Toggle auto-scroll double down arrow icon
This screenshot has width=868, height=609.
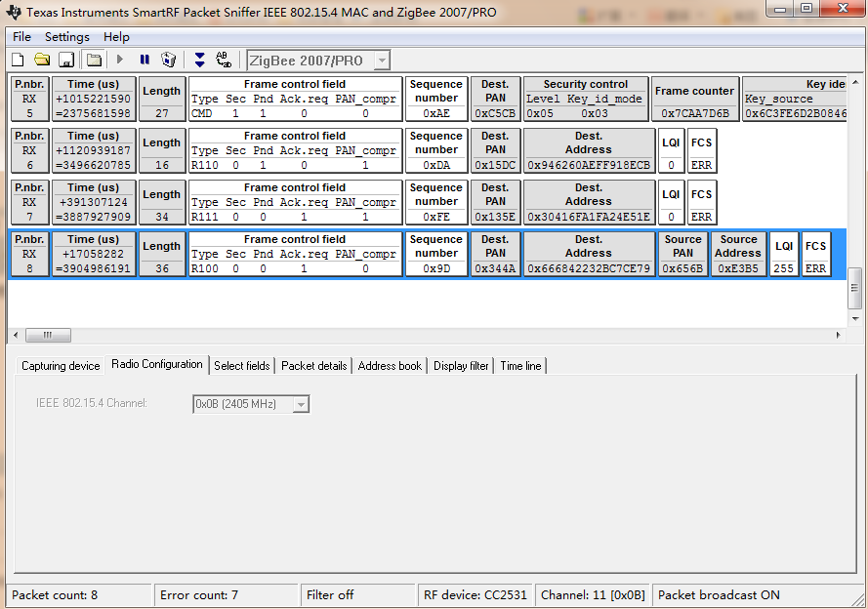[x=200, y=60]
